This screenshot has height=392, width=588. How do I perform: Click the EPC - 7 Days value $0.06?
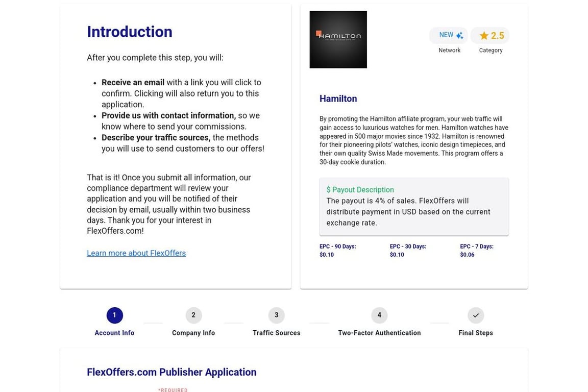[467, 255]
